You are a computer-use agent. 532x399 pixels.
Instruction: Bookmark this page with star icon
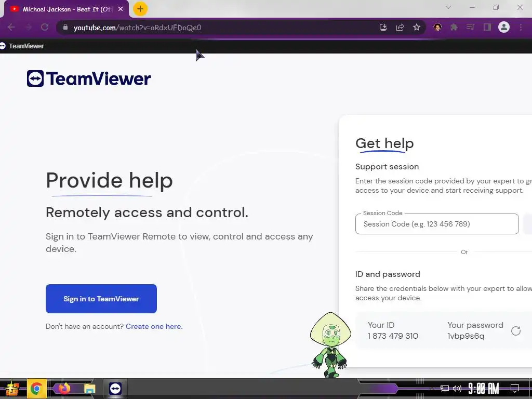[417, 27]
